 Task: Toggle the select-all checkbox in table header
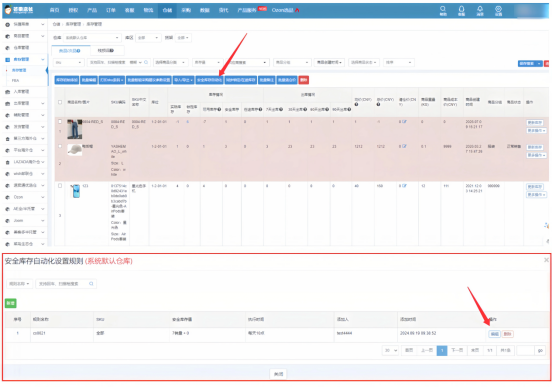coord(60,102)
